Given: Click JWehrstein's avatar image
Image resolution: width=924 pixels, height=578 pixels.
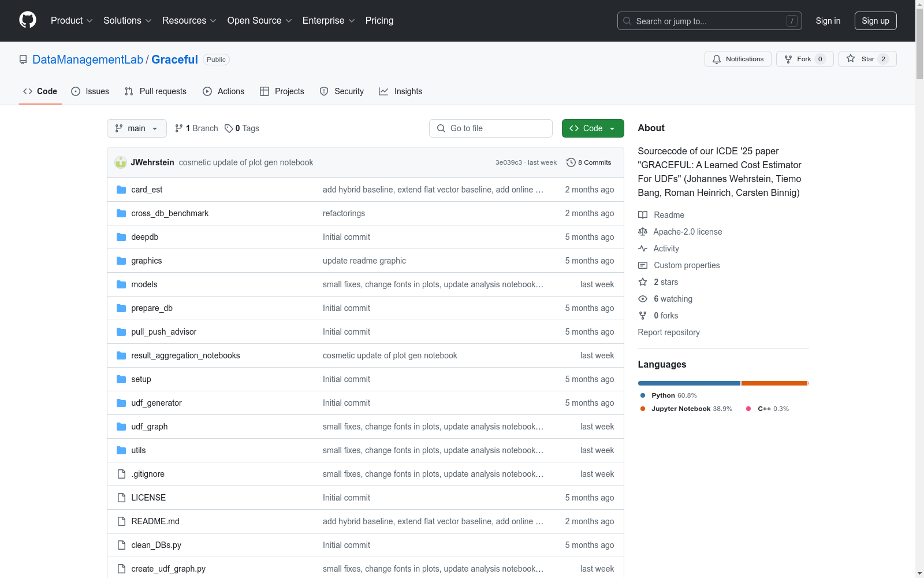Looking at the screenshot, I should [x=121, y=162].
